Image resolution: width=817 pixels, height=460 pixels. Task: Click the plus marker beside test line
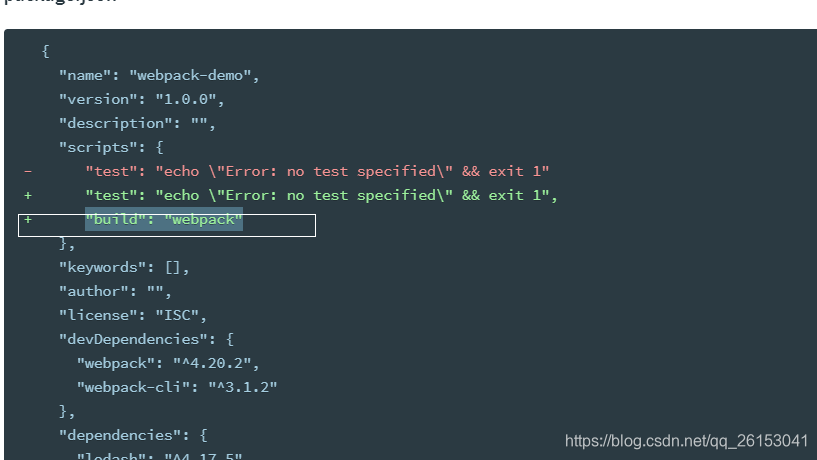[x=28, y=195]
